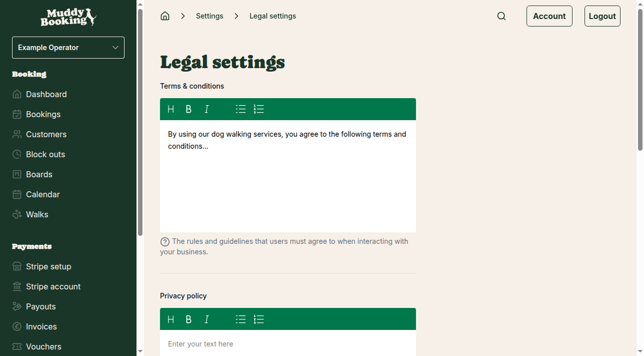Insert a bulleted list in Terms & conditions
Image resolution: width=644 pixels, height=356 pixels.
pos(240,109)
